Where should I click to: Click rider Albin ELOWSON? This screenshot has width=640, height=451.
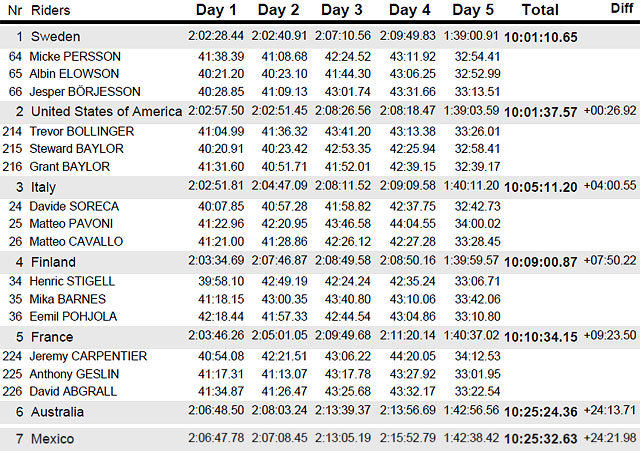coord(74,74)
